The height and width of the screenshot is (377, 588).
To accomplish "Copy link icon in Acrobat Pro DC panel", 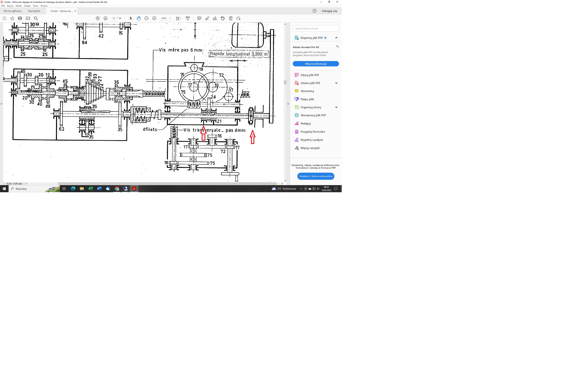I will [x=337, y=46].
